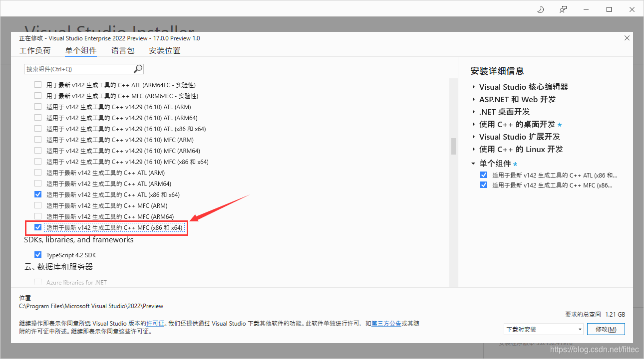
Task: Check C++ v14.29 (16.10) MFC (ARM)
Action: tap(38, 140)
